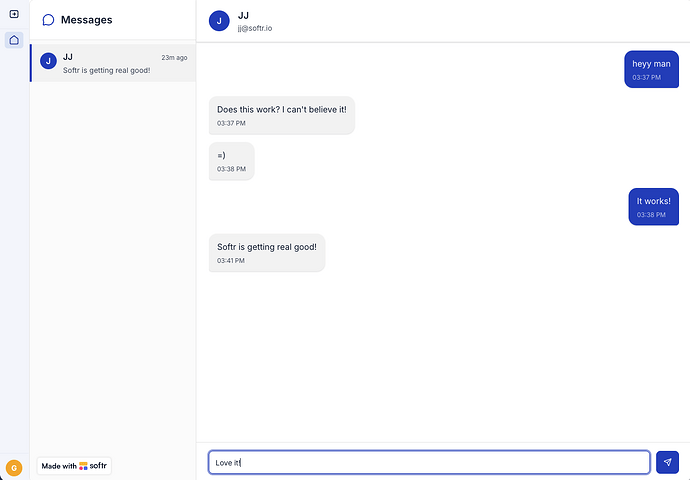
Task: Click the "Does this work?" message bubble
Action: pos(281,115)
